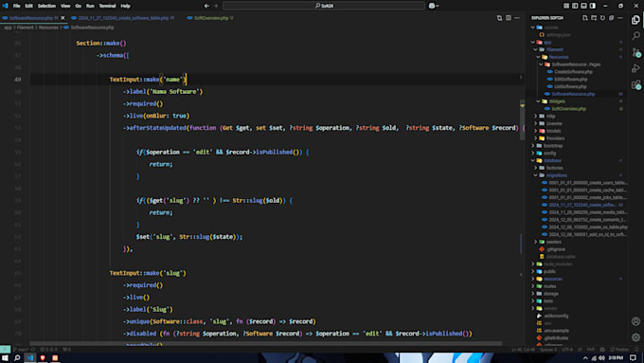Collapse all folders in Explorer
The image size is (644, 363).
611,18
